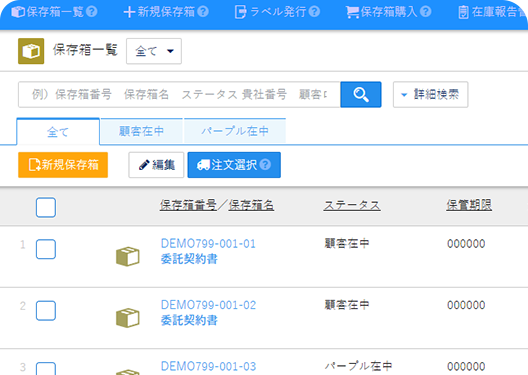The image size is (528, 375).
Task: Open the 全て filter dropdown next to title
Action: click(154, 51)
